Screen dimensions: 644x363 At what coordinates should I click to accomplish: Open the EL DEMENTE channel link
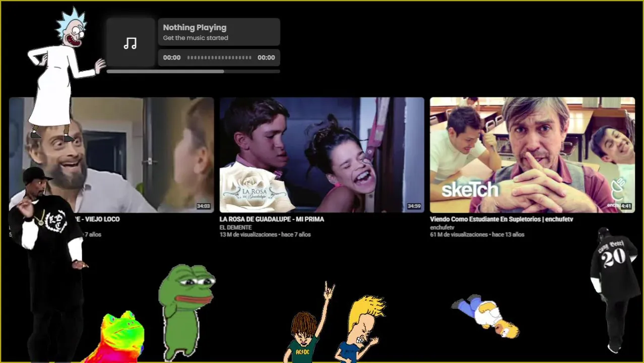(235, 227)
